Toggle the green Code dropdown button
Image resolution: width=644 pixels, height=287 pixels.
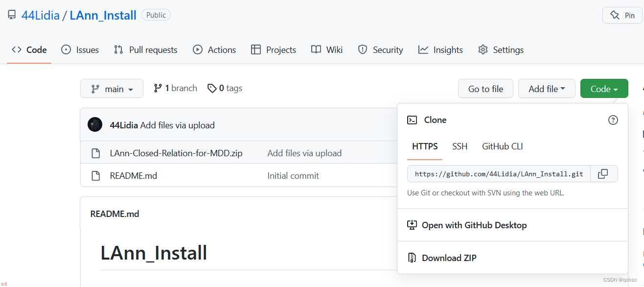coord(604,89)
